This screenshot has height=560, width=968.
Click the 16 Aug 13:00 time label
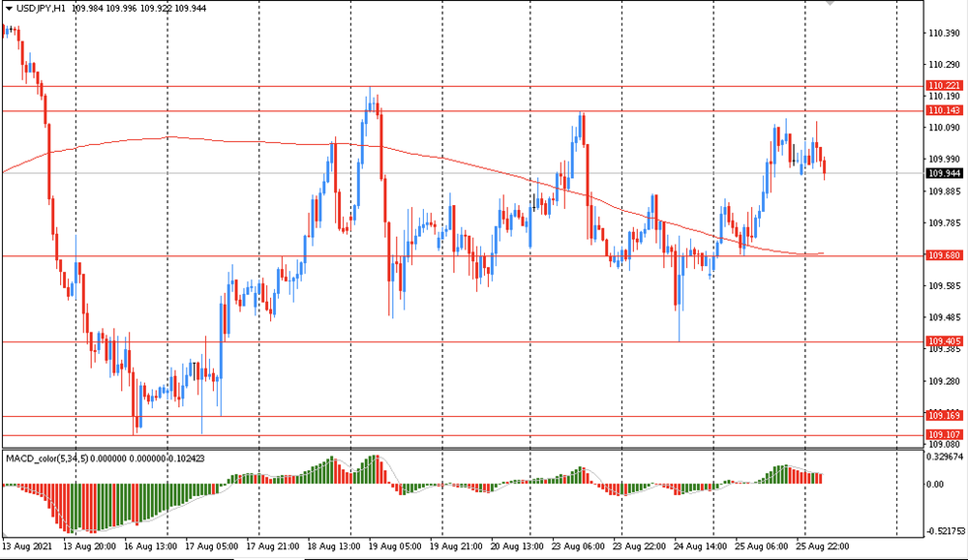pos(150,546)
